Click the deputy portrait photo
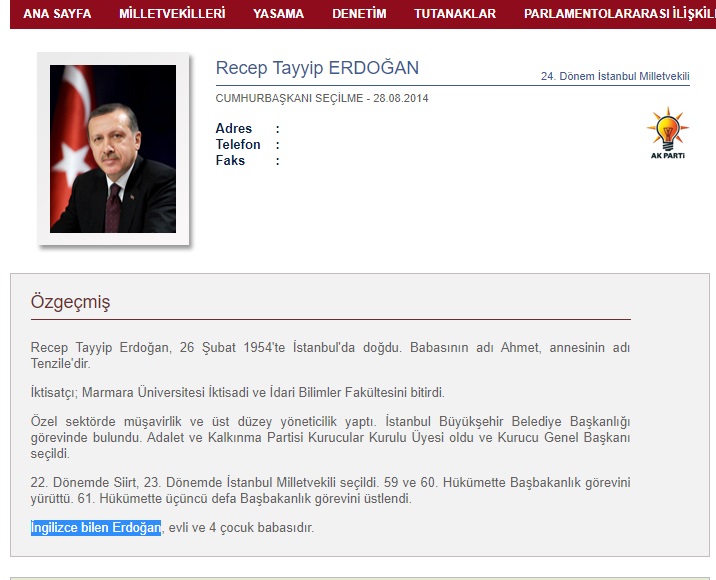The image size is (716, 580). point(113,149)
